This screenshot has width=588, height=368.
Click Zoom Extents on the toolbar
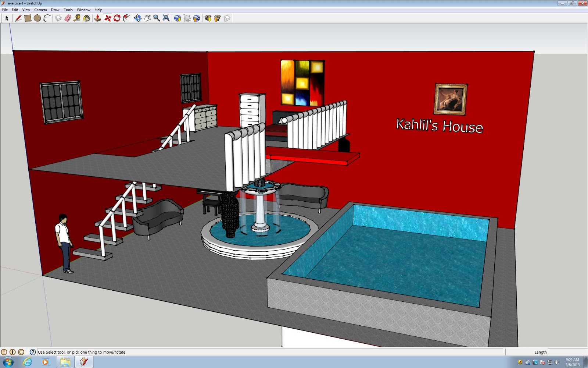pyautogui.click(x=166, y=18)
